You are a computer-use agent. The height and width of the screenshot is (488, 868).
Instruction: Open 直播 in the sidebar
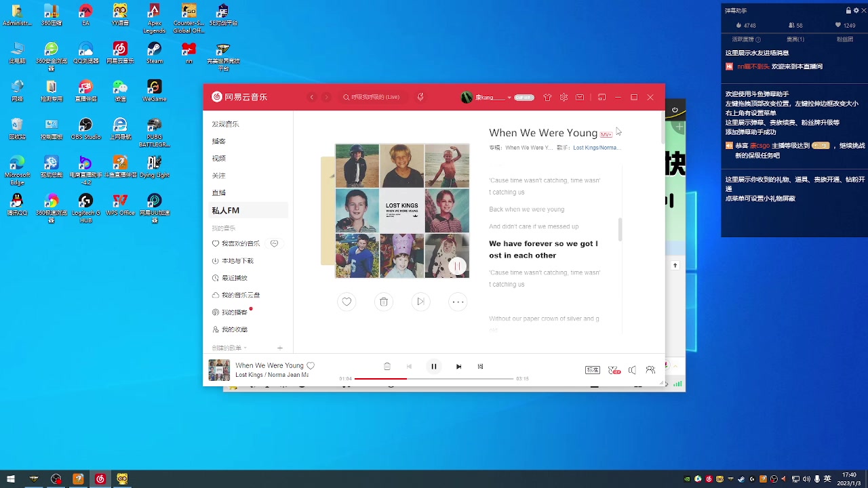click(x=218, y=192)
